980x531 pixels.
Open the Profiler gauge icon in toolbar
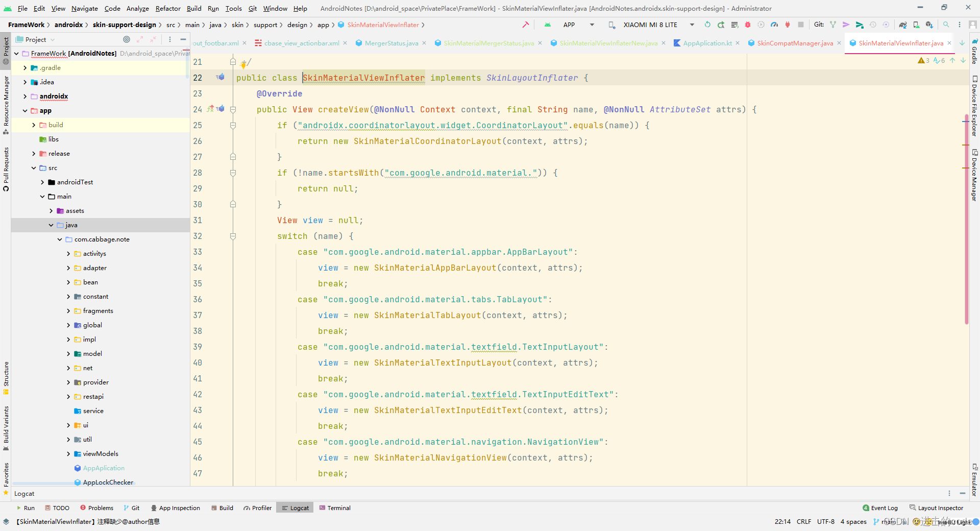(x=774, y=25)
